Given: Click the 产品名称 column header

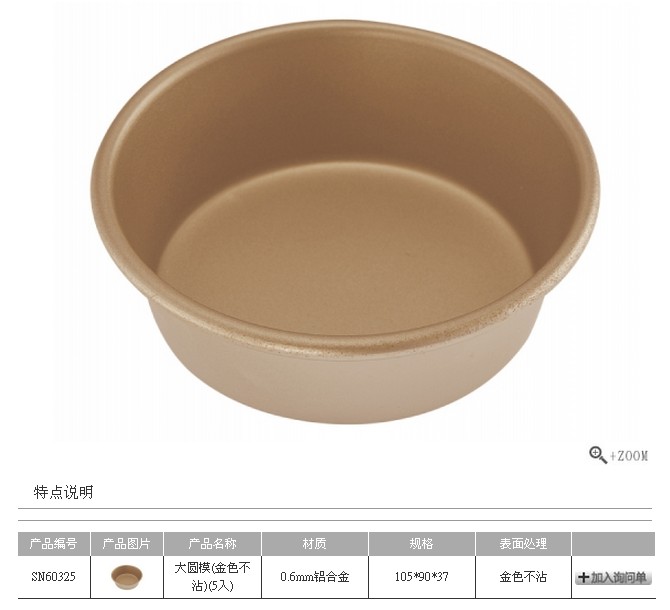Looking at the screenshot, I should pos(212,543).
